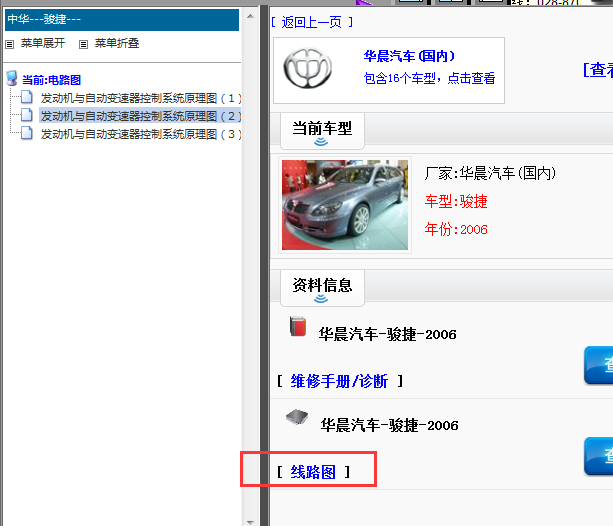Click 厂家:华晨汽车(国内) text
The width and height of the screenshot is (613, 526).
pyautogui.click(x=490, y=173)
